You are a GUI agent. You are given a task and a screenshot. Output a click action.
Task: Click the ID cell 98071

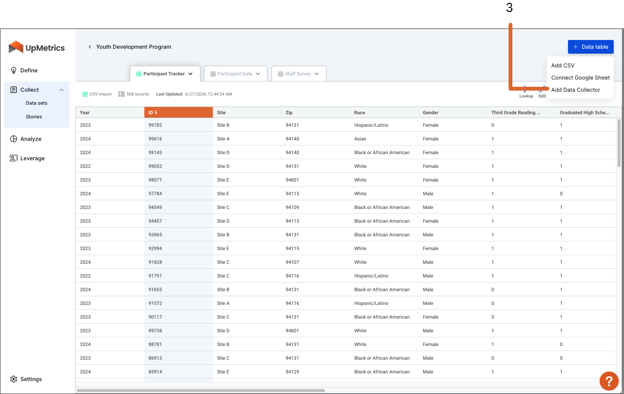178,180
